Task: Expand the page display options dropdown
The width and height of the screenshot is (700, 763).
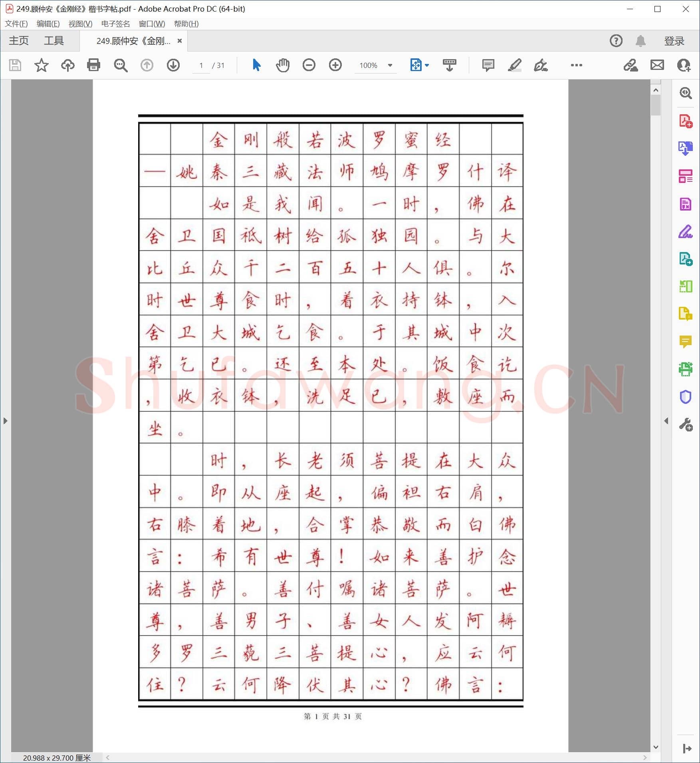Action: click(426, 65)
